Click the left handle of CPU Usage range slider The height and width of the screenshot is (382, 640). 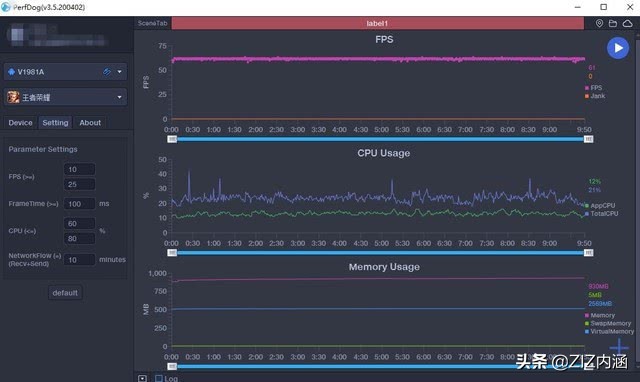pos(172,253)
